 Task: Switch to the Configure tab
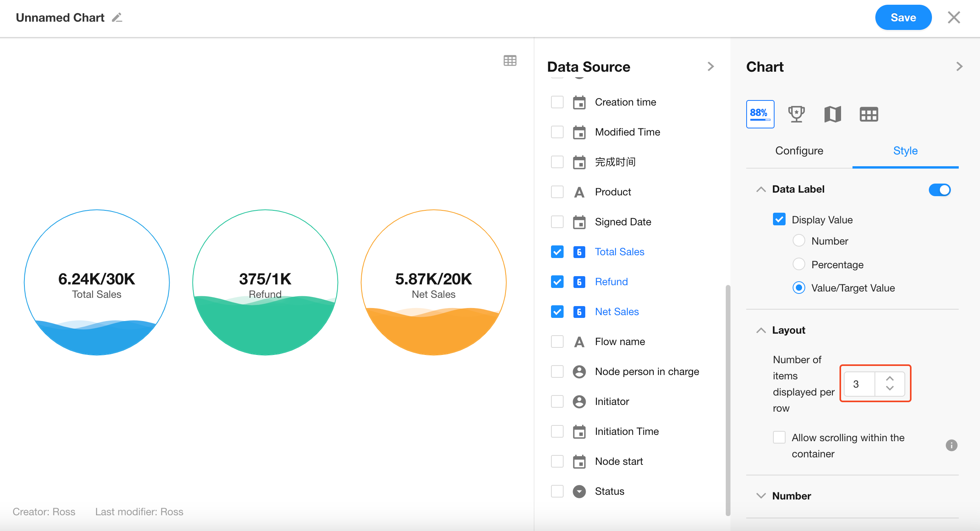[799, 151]
